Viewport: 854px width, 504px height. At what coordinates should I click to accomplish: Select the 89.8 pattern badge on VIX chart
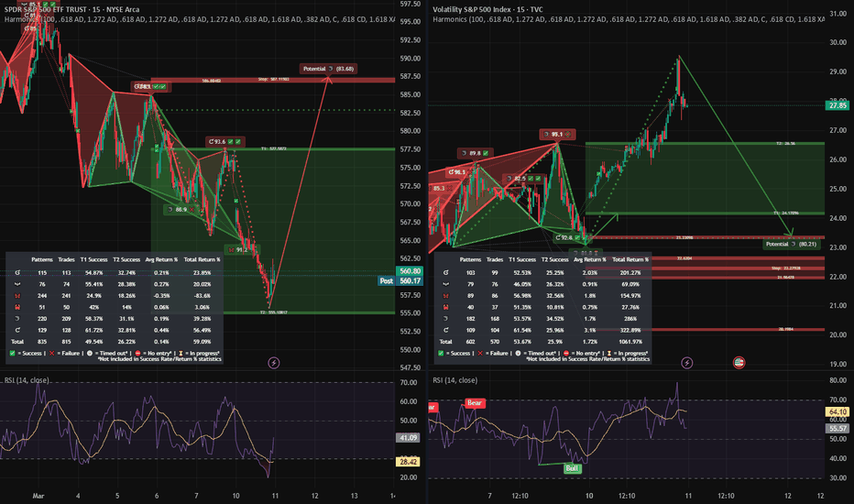coord(475,153)
